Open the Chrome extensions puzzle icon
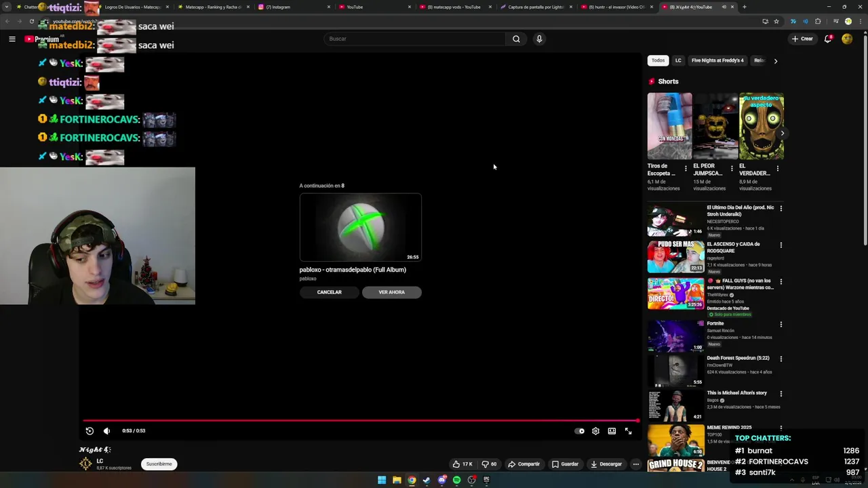 [818, 22]
